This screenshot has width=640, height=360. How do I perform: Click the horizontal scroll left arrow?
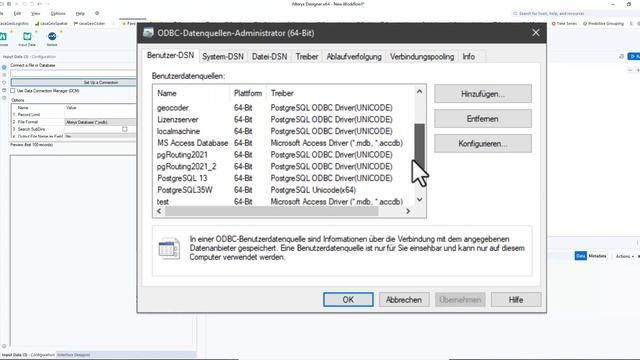[159, 211]
